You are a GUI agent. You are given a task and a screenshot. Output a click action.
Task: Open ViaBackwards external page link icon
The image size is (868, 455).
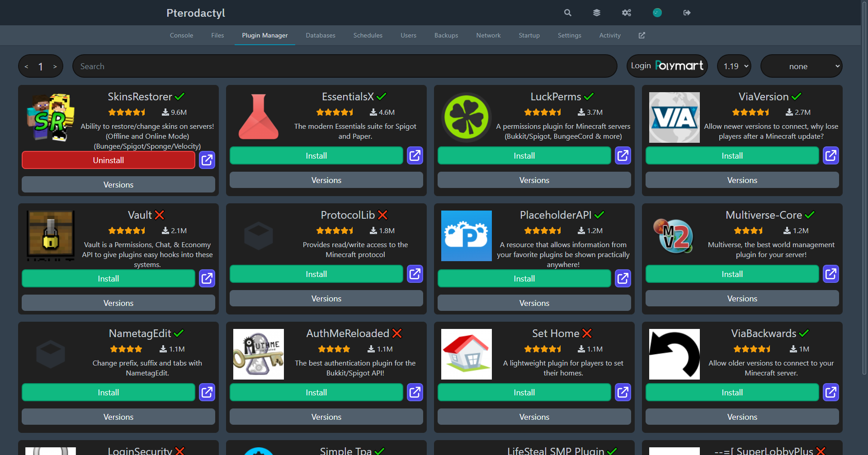point(830,393)
